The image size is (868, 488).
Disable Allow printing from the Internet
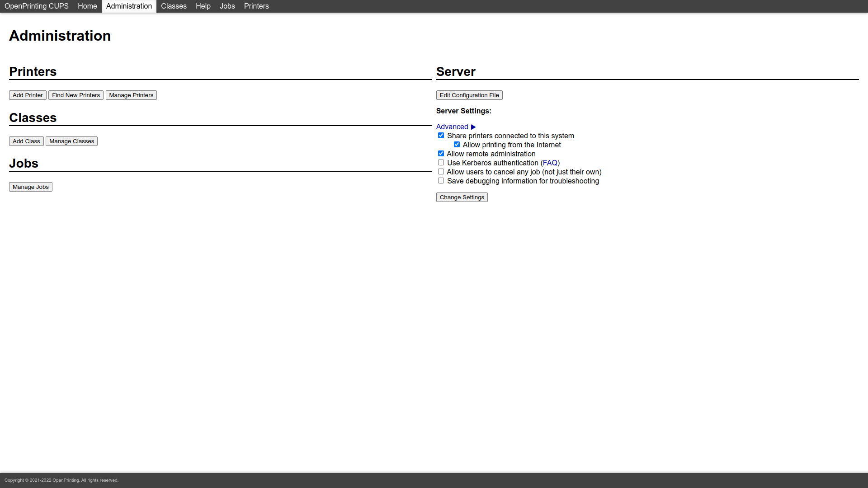(457, 145)
